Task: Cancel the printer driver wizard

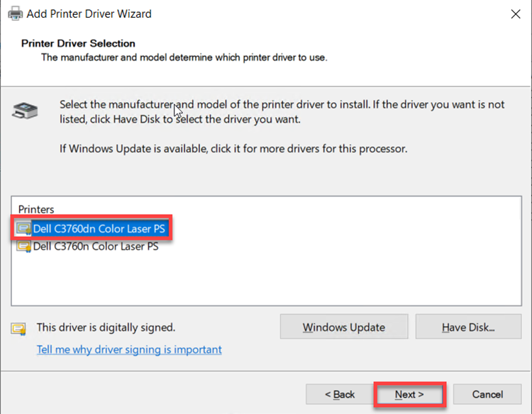Action: [487, 394]
